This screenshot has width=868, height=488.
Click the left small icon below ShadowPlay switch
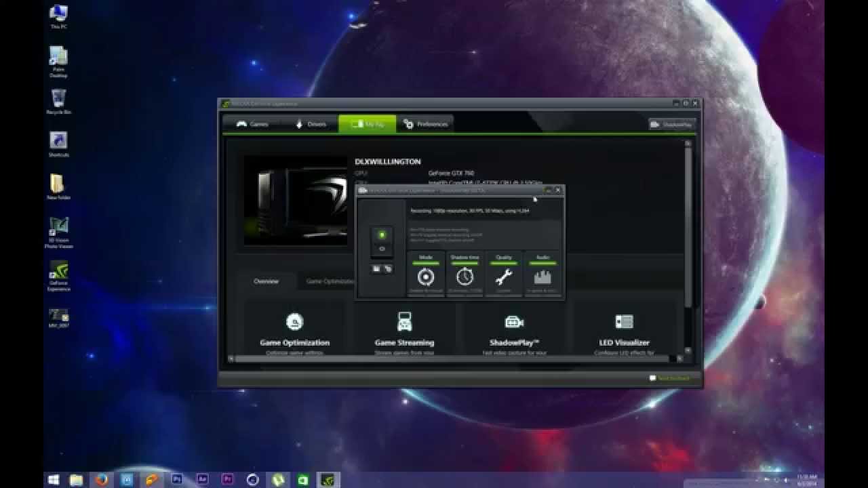(377, 269)
